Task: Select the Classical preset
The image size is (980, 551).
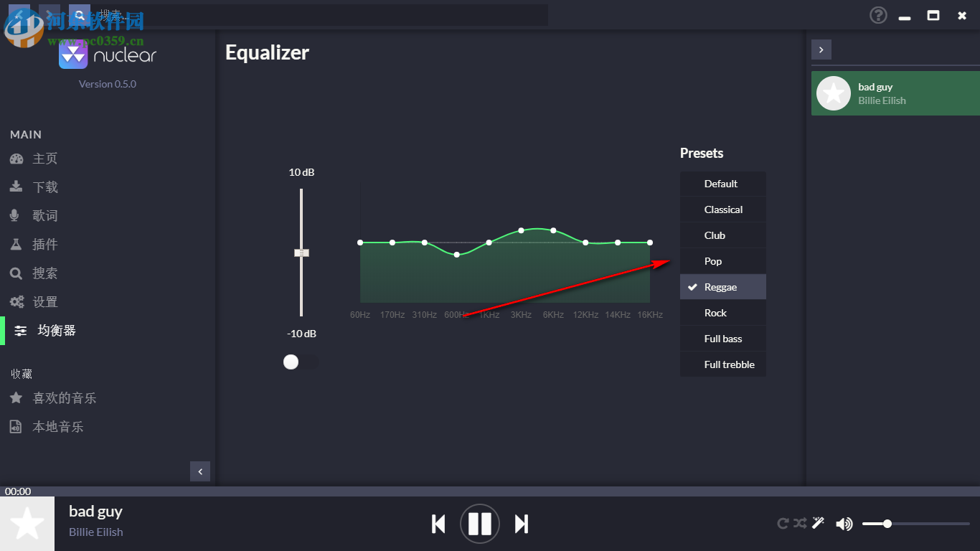Action: [x=723, y=209]
